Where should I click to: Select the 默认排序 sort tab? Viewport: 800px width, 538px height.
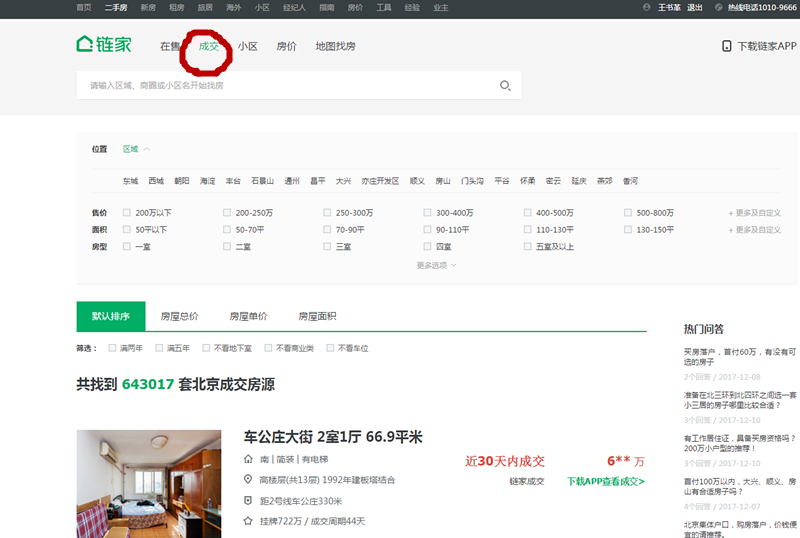(111, 316)
